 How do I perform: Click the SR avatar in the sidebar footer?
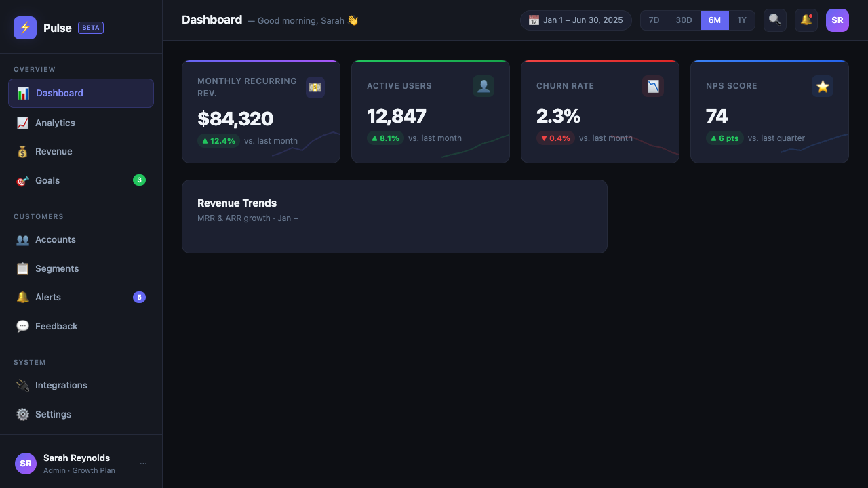(26, 464)
